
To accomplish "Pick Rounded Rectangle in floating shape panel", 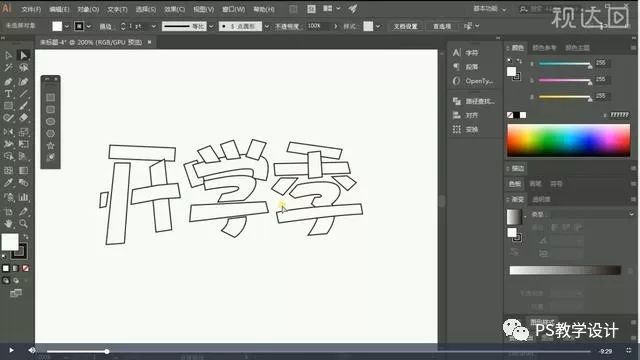I will (x=51, y=109).
